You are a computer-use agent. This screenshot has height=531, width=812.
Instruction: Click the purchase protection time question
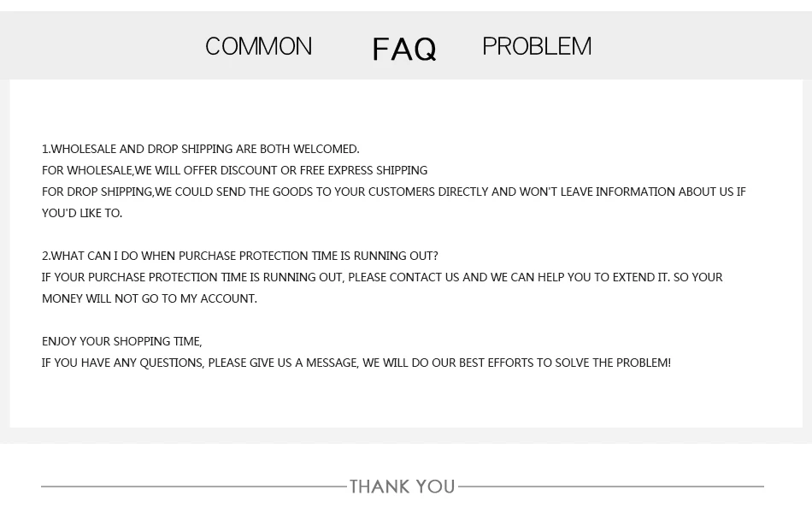240,256
